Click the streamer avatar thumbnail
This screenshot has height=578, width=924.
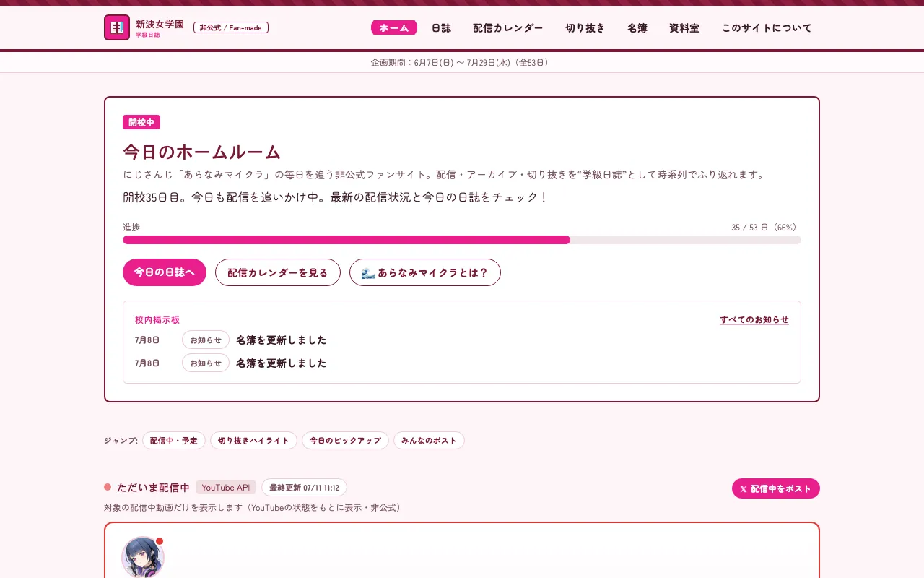pyautogui.click(x=143, y=557)
